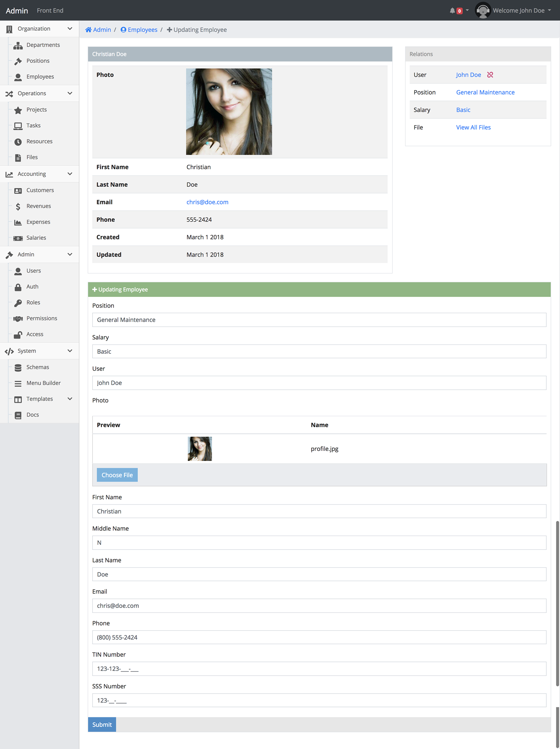Click the Menu Builder bars icon

pos(18,383)
